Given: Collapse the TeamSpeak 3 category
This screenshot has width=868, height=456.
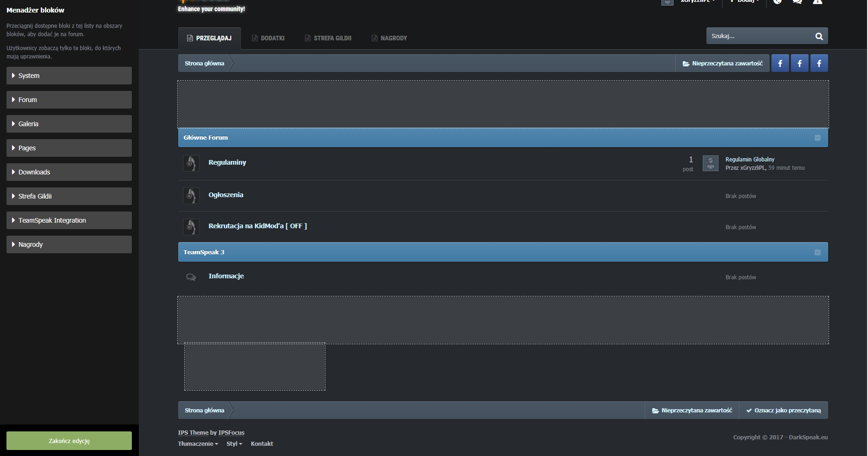Looking at the screenshot, I should pyautogui.click(x=817, y=252).
